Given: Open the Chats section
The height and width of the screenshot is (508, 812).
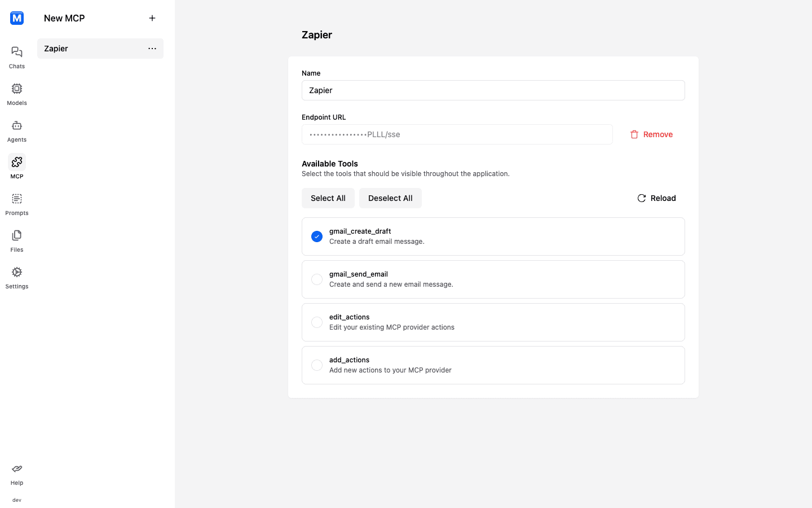Looking at the screenshot, I should 17,58.
